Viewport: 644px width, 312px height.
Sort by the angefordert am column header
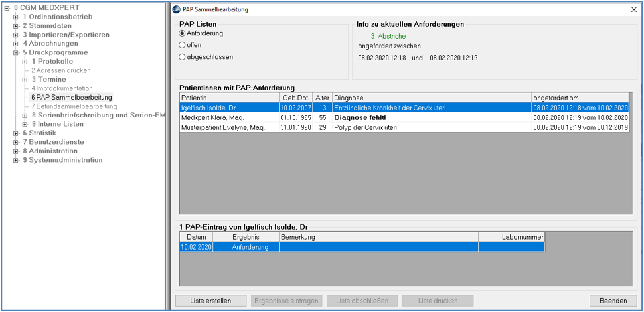(x=580, y=98)
